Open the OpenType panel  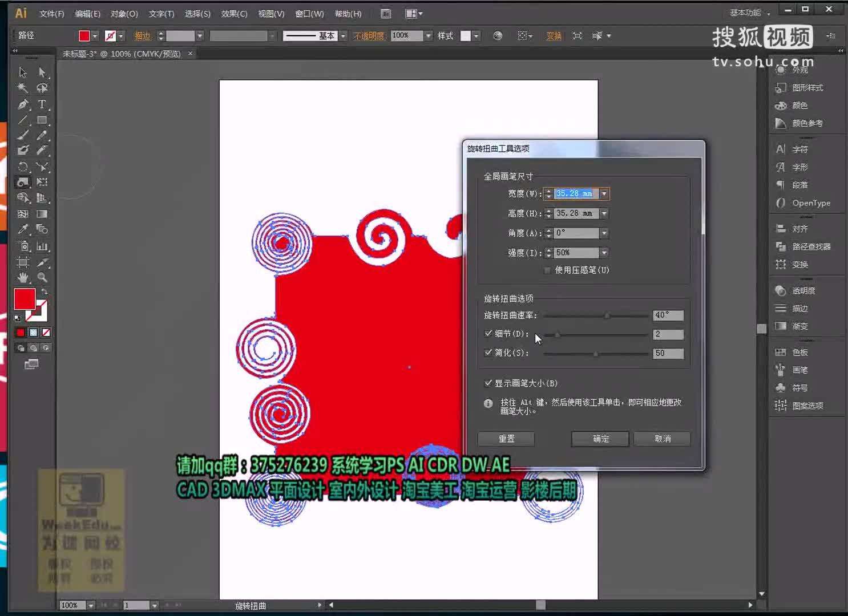802,202
